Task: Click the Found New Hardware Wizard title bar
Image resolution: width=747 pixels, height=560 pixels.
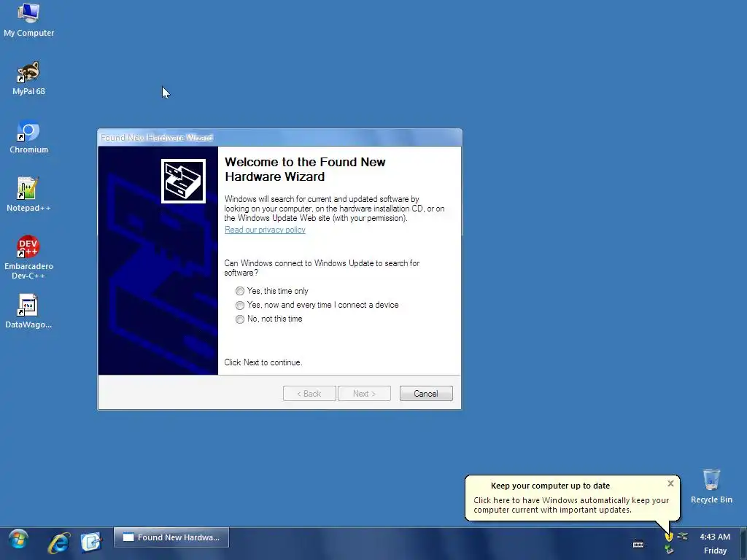Action: pyautogui.click(x=279, y=138)
